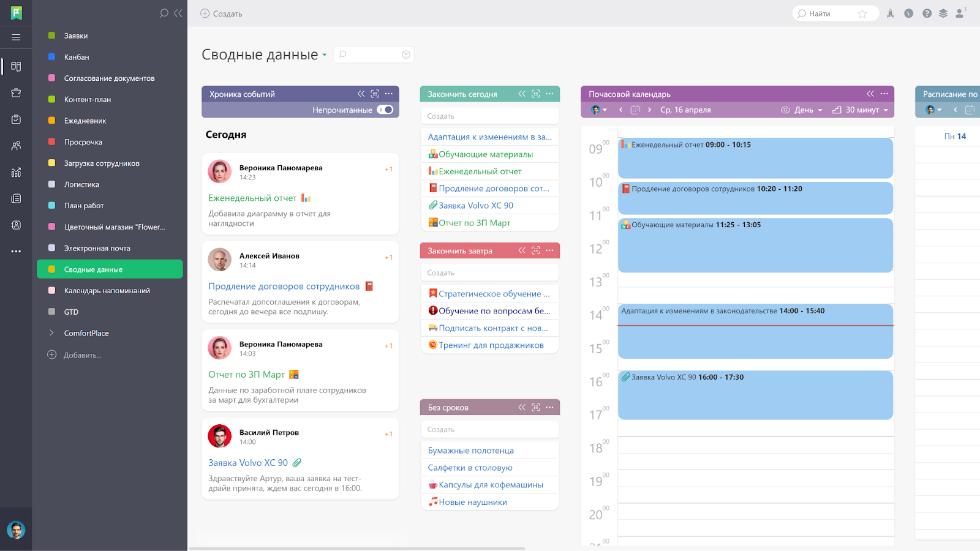980x551 pixels.
Task: Collapse the Закончить сегодня widget with double chevron
Action: pos(522,93)
